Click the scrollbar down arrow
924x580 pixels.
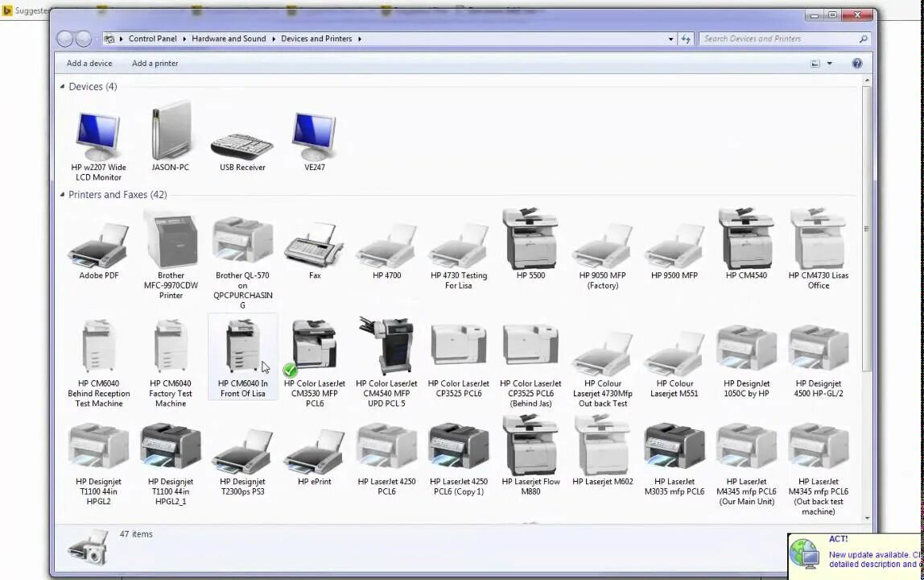(866, 518)
